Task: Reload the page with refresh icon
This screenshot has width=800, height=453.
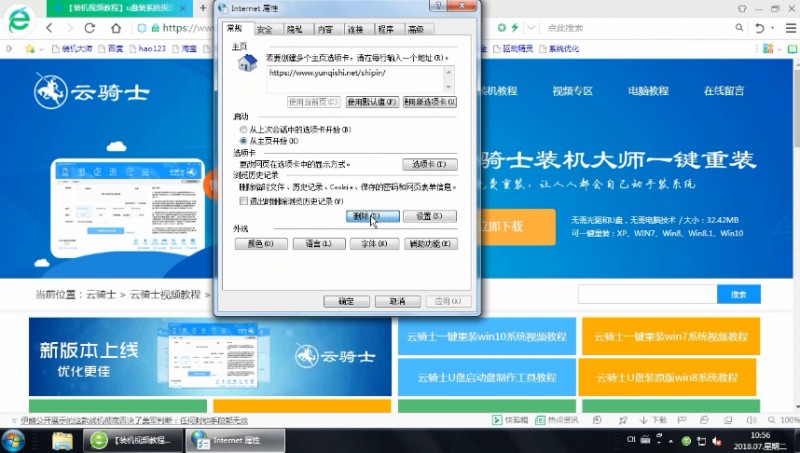Action: point(90,28)
